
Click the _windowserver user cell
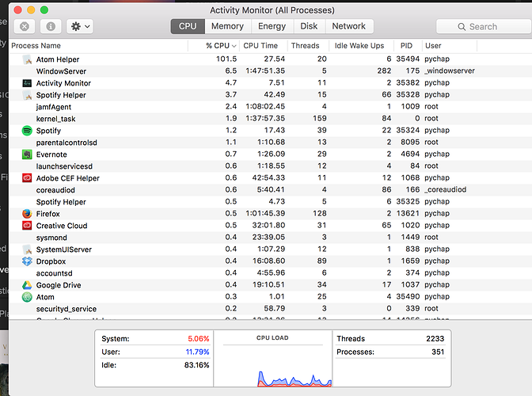pyautogui.click(x=450, y=71)
